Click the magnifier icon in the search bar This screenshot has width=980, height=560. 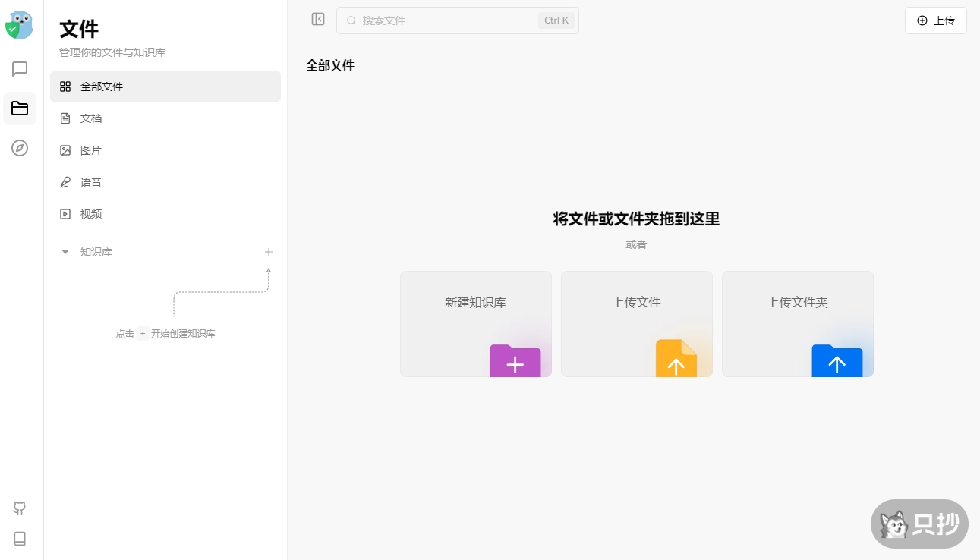click(351, 20)
